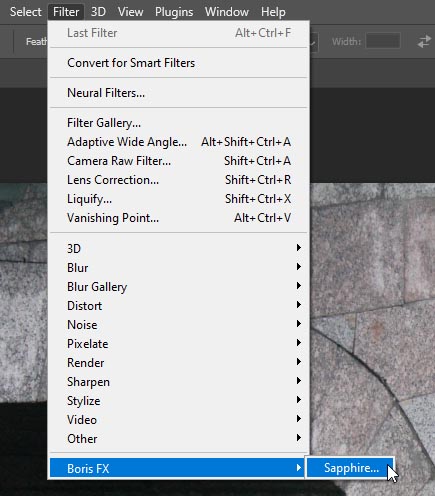Swap width and height icon
The image size is (435, 496).
click(424, 42)
